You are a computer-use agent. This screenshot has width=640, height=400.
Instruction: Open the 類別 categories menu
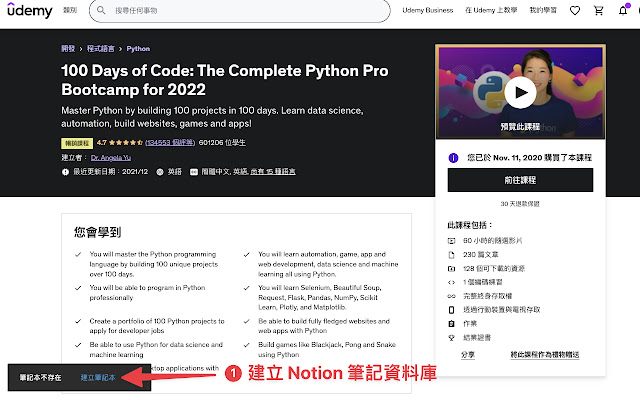click(x=70, y=10)
